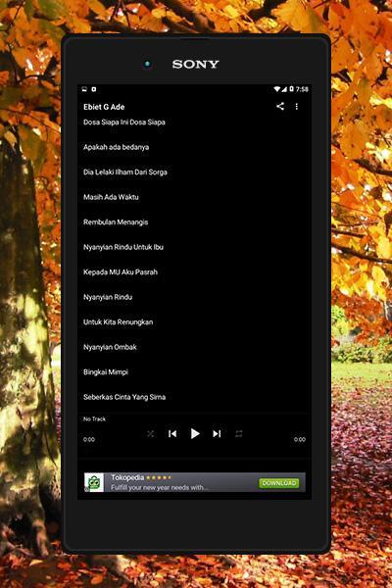Toggle shuffle playback mode
392x588 pixels.
tap(150, 434)
